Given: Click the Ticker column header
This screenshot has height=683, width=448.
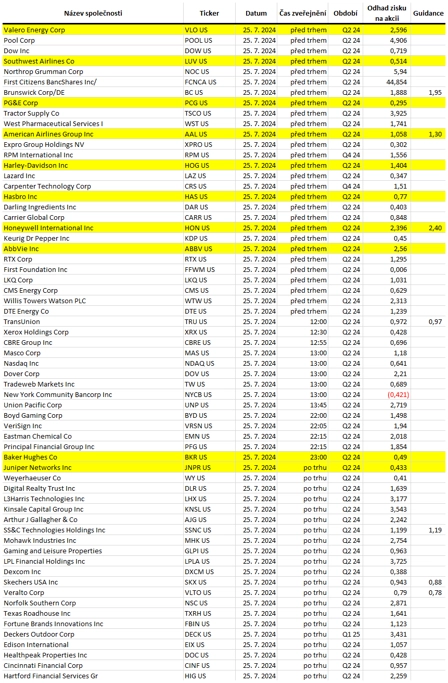Looking at the screenshot, I should tap(209, 13).
